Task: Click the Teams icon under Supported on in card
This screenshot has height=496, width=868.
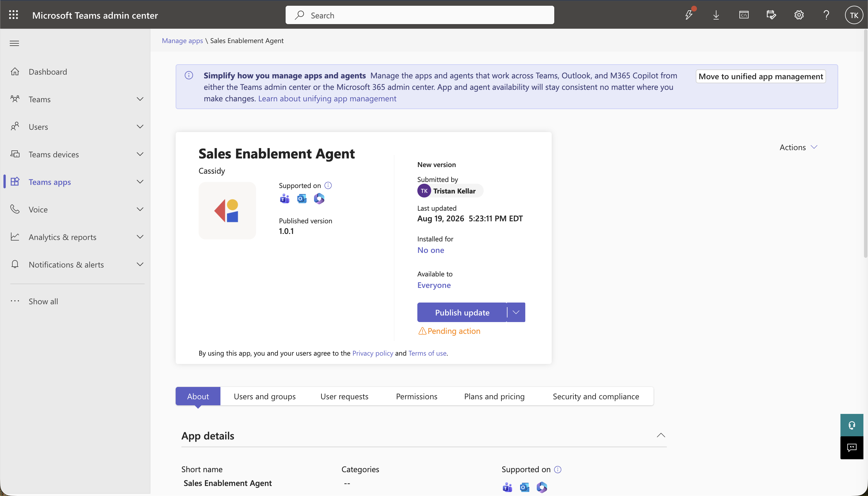Action: click(284, 199)
